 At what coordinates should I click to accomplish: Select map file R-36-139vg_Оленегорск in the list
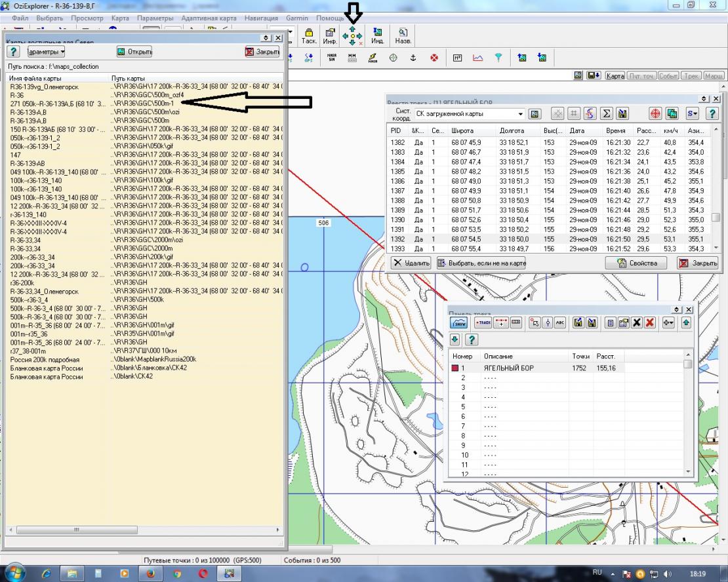tap(43, 87)
